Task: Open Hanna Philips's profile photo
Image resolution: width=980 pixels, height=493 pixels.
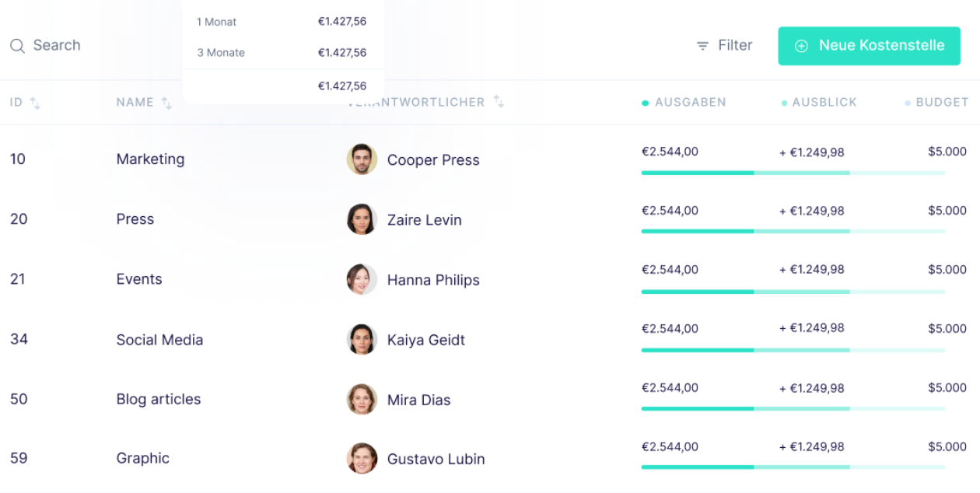Action: click(362, 279)
